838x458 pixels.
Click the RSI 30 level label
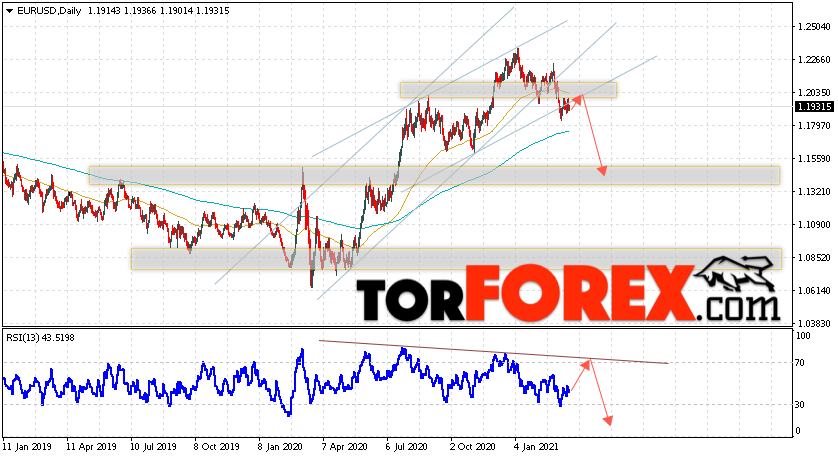pyautogui.click(x=800, y=405)
